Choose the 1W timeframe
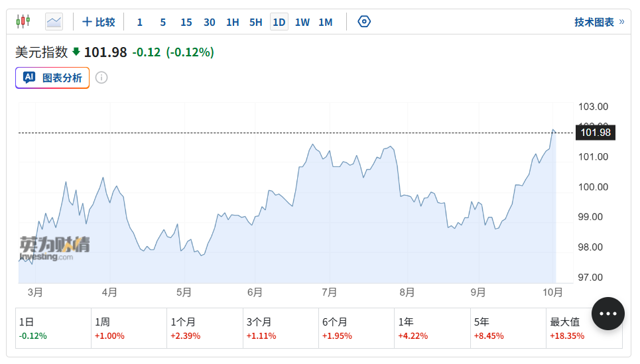The height and width of the screenshot is (364, 640). tap(302, 22)
